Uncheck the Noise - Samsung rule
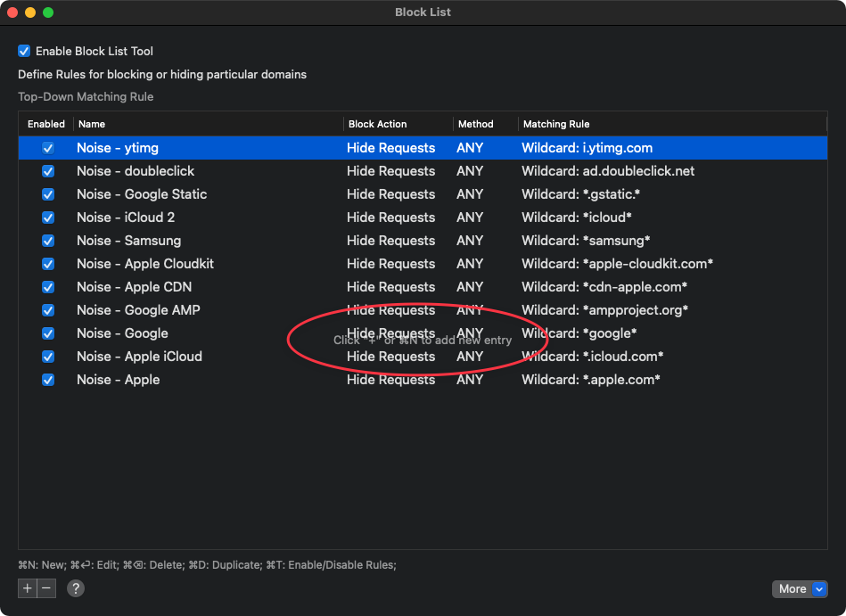 click(48, 241)
